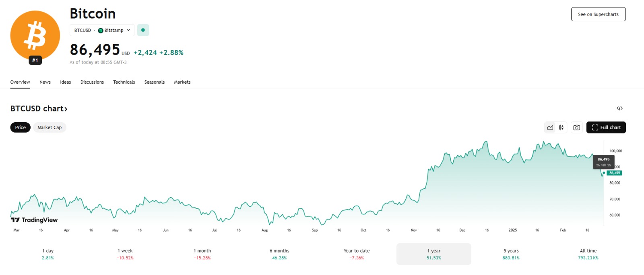Select the 1 year range
The height and width of the screenshot is (275, 644).
[x=433, y=254]
